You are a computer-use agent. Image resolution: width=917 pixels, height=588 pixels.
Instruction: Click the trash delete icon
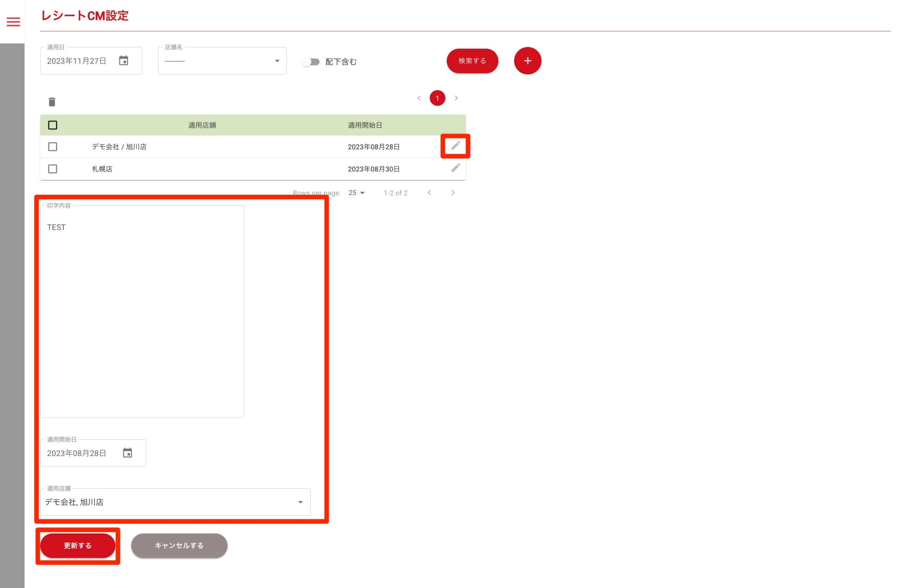pyautogui.click(x=52, y=102)
